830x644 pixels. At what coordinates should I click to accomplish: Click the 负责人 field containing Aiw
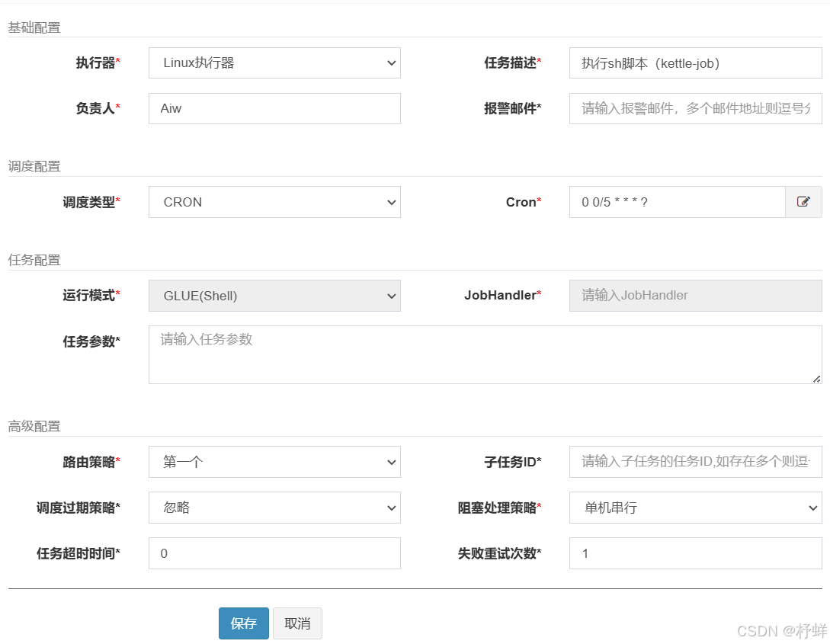click(274, 108)
